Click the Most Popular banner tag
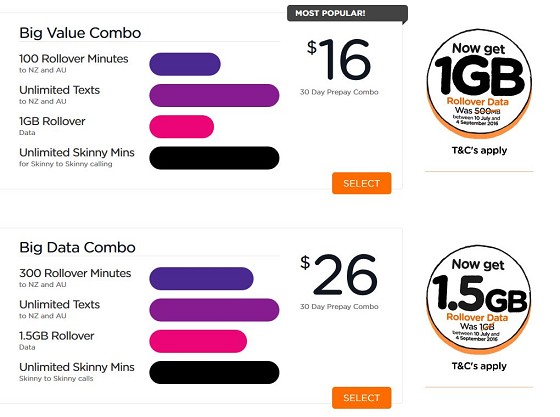The width and height of the screenshot is (560, 417). pyautogui.click(x=347, y=14)
